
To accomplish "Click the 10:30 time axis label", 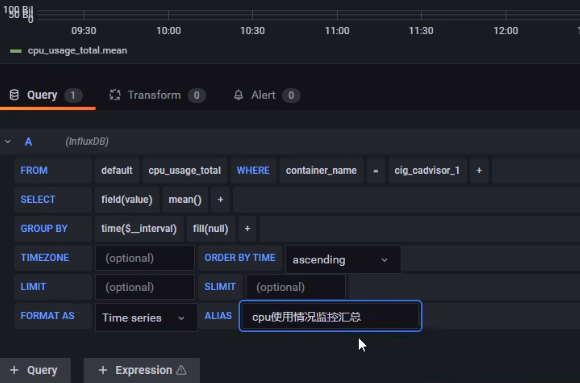I will coord(252,31).
